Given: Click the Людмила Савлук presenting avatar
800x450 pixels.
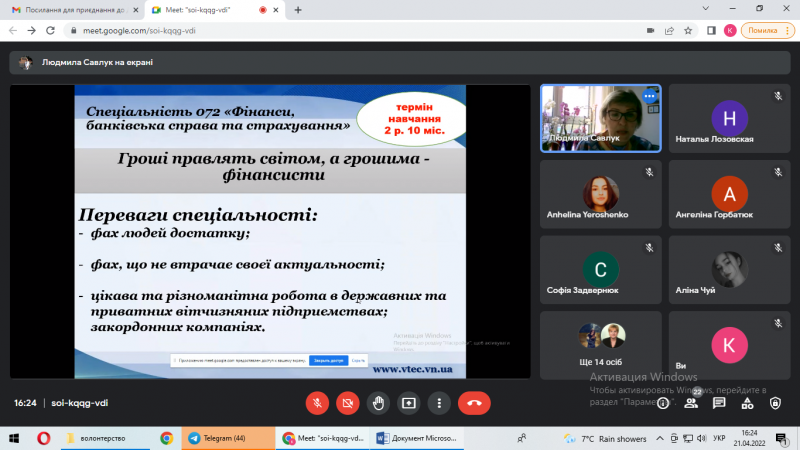Looking at the screenshot, I should pos(26,62).
